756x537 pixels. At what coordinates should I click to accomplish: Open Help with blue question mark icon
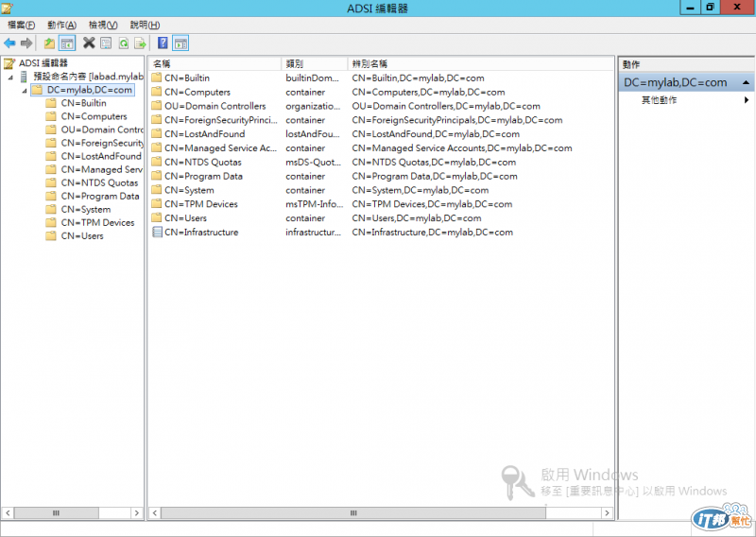pos(163,43)
